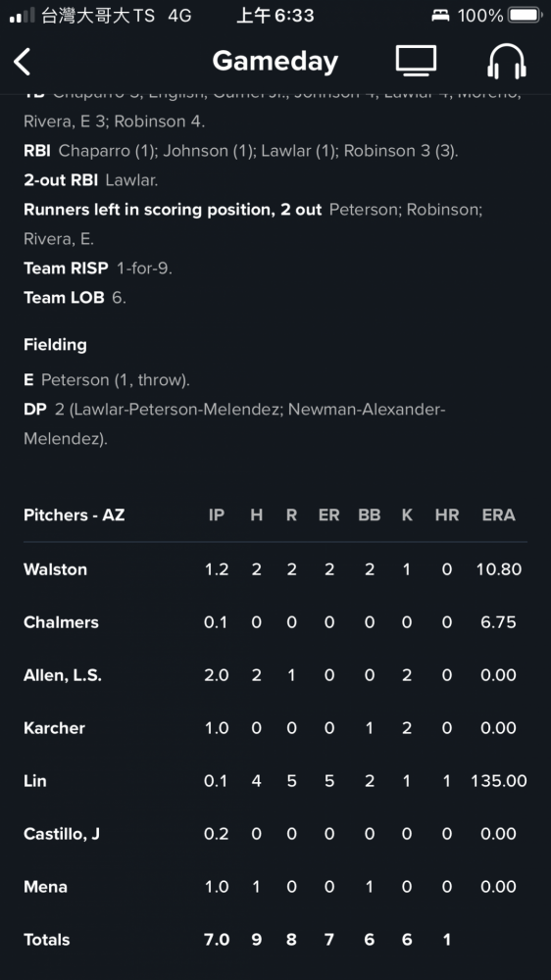Open pitcher Lin's stats row
Screen dimensions: 551x980
pos(275,781)
